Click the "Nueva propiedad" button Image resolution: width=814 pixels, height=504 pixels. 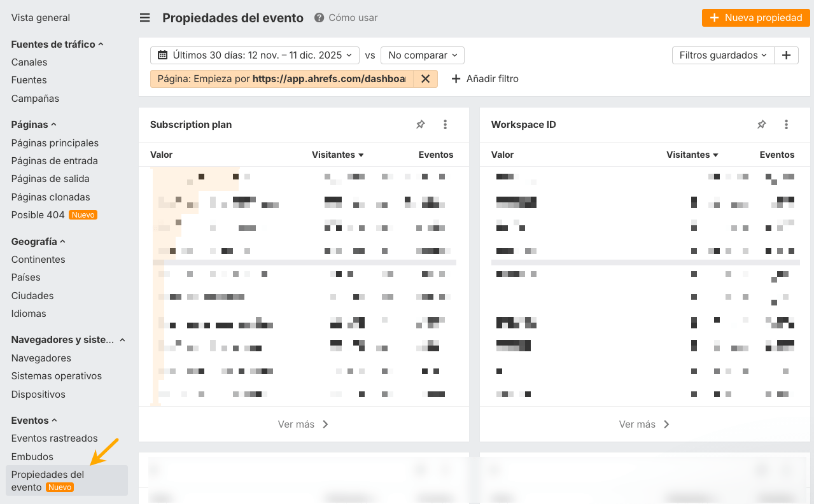[x=755, y=18]
